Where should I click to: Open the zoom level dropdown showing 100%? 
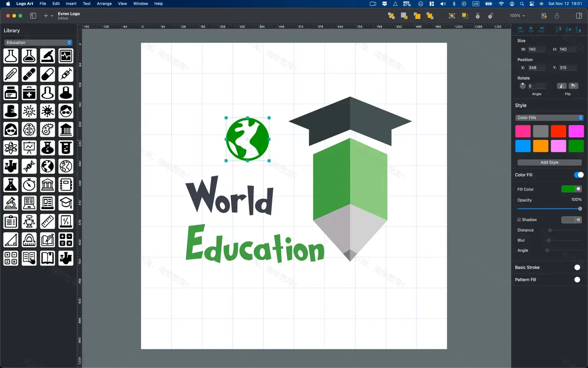[x=517, y=16]
